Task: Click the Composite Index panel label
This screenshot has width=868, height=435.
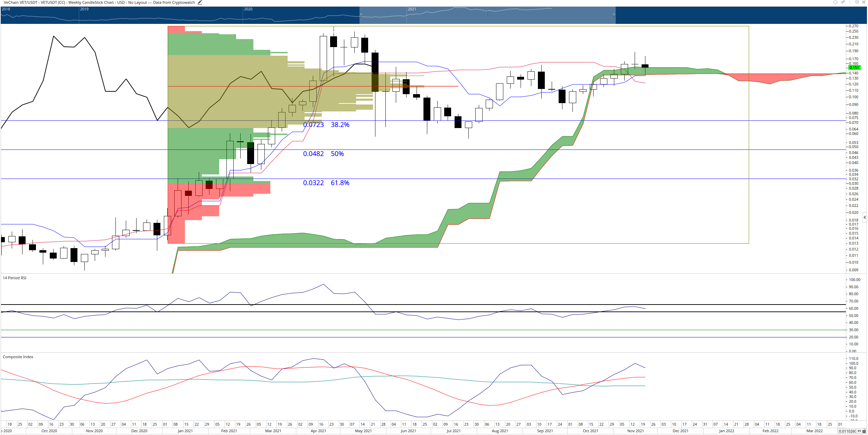Action: pyautogui.click(x=18, y=357)
